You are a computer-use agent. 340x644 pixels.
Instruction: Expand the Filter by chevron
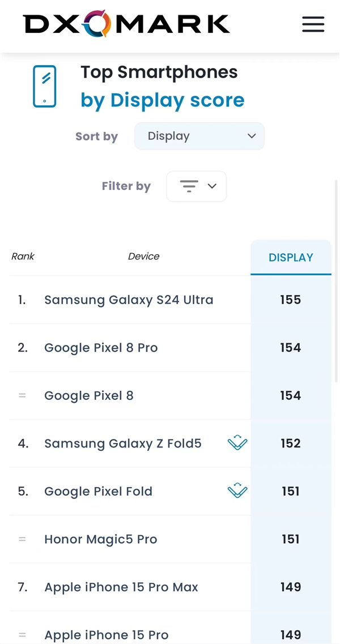point(212,186)
